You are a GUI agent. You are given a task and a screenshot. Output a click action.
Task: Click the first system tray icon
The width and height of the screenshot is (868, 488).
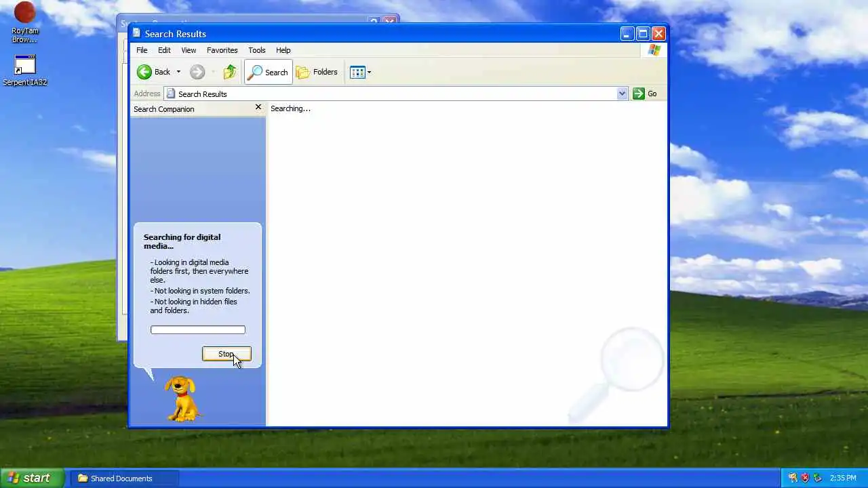793,478
